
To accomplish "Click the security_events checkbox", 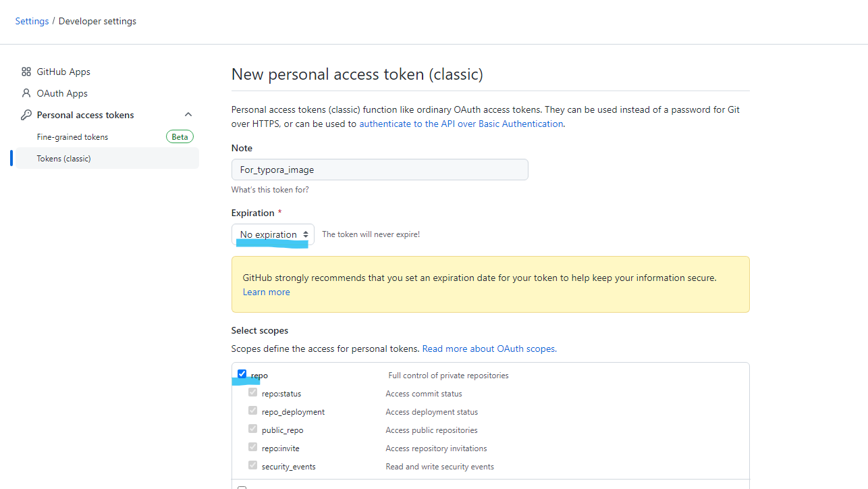I will pos(252,465).
